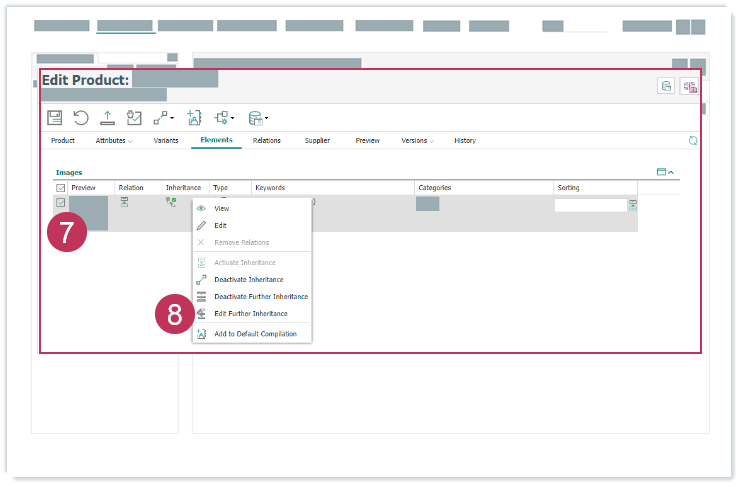Uncheck the image row checkbox
The image size is (741, 487).
[61, 203]
